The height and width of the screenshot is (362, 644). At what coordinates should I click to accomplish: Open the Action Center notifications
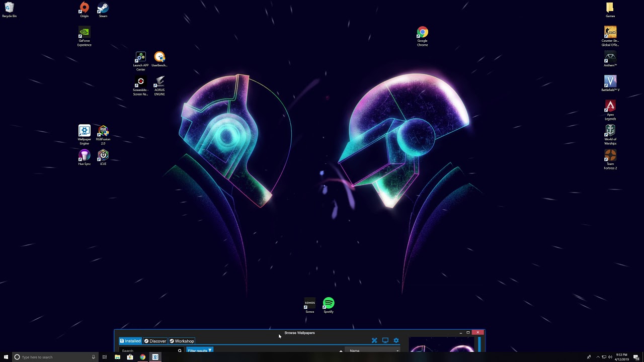[636, 357]
